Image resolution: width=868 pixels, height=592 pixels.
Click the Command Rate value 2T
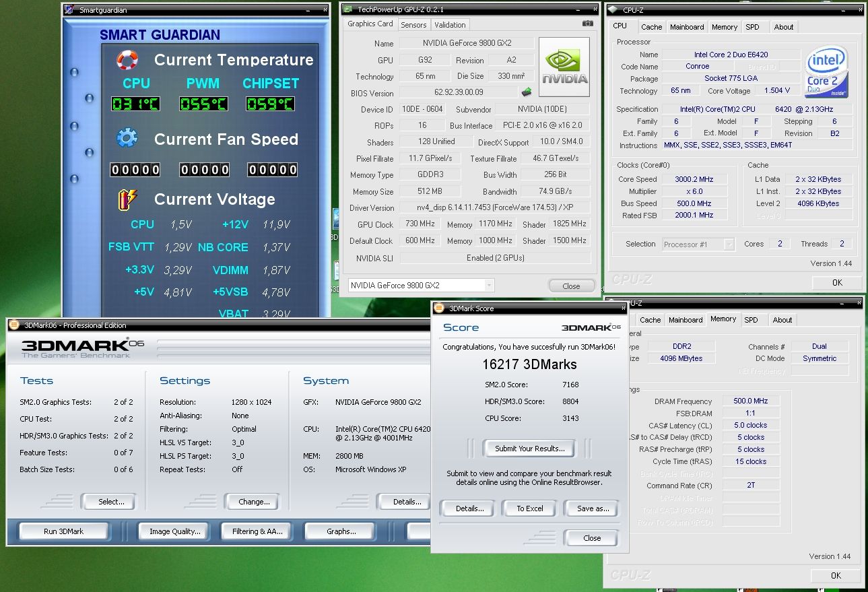click(x=751, y=486)
